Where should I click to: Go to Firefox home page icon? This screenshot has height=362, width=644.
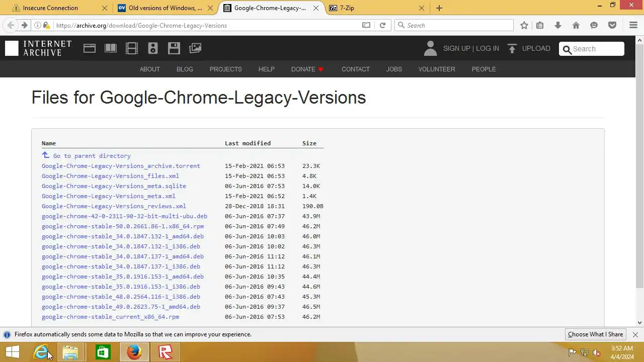pos(576,25)
